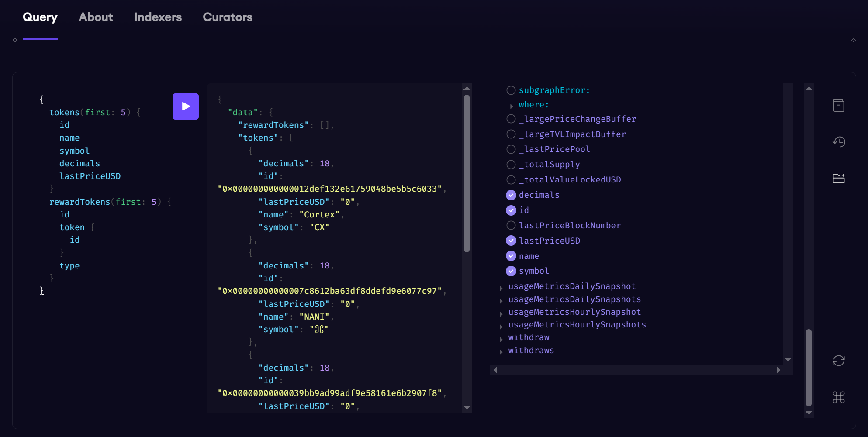Viewport: 868px width, 437px height.
Task: Click results pane scroll-up arrow
Action: [x=467, y=88]
